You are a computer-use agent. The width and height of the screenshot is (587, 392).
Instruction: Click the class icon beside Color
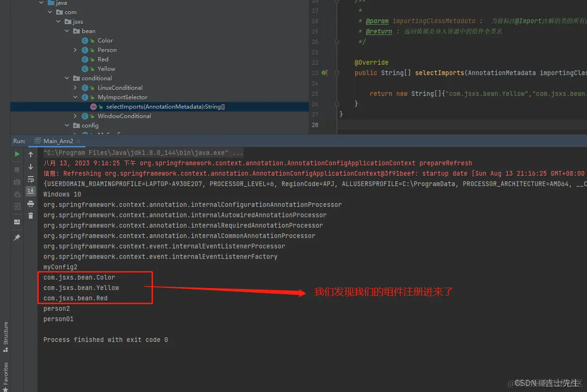(x=85, y=41)
